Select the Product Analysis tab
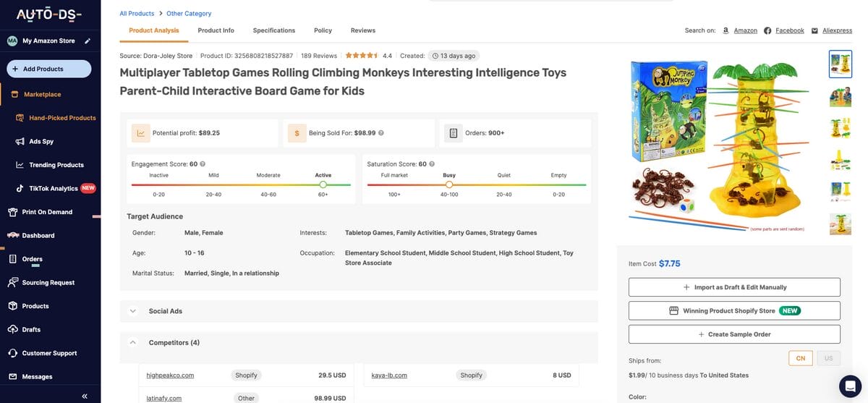Image resolution: width=868 pixels, height=403 pixels. point(154,30)
